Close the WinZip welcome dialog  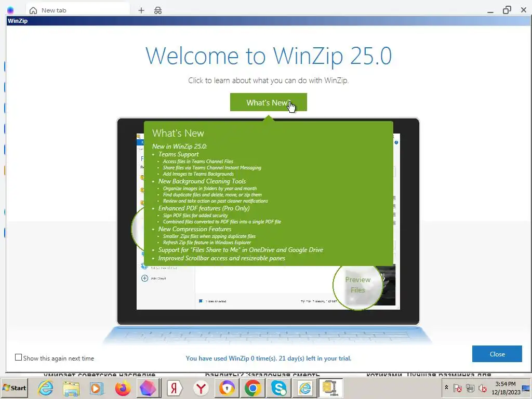coord(497,354)
